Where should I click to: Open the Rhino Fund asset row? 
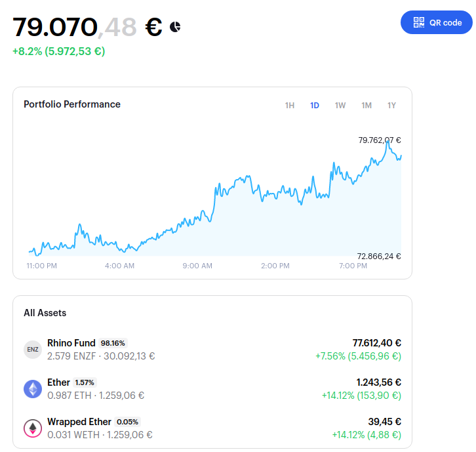(x=212, y=349)
